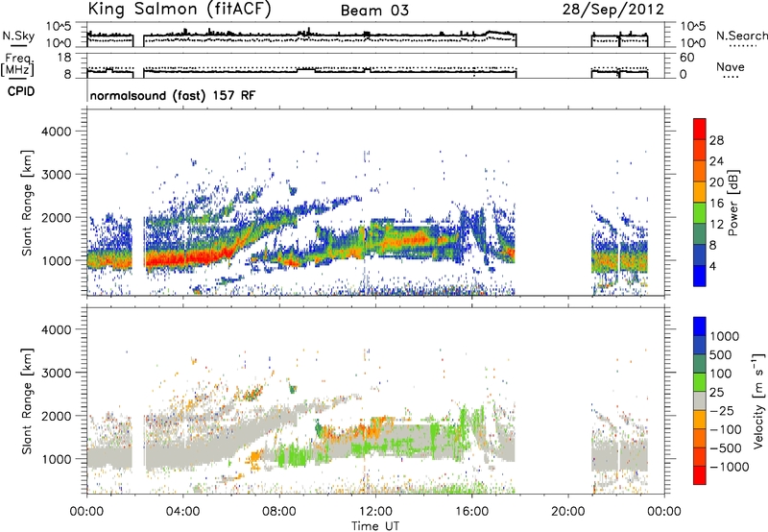Click the 'Time UT' axis title
This screenshot has width=768, height=532.
coord(375,526)
